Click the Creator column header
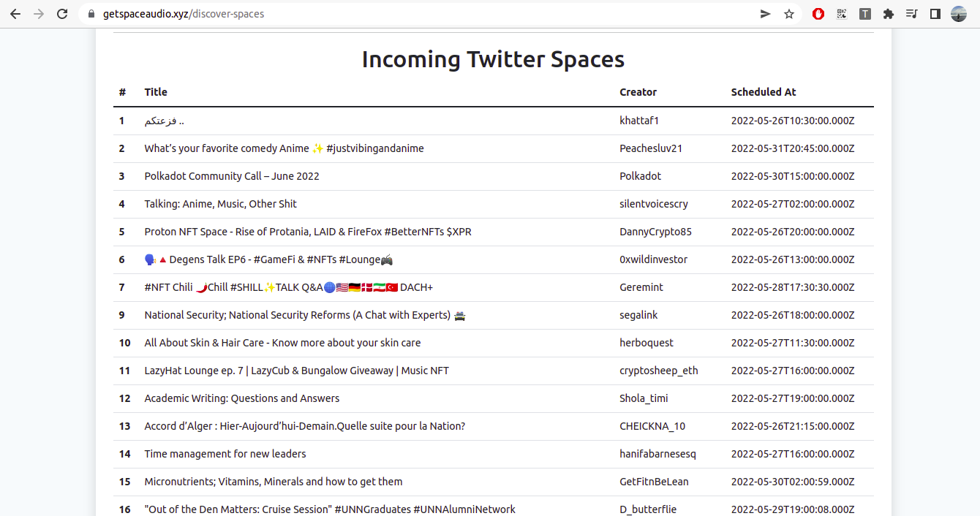 [x=638, y=92]
